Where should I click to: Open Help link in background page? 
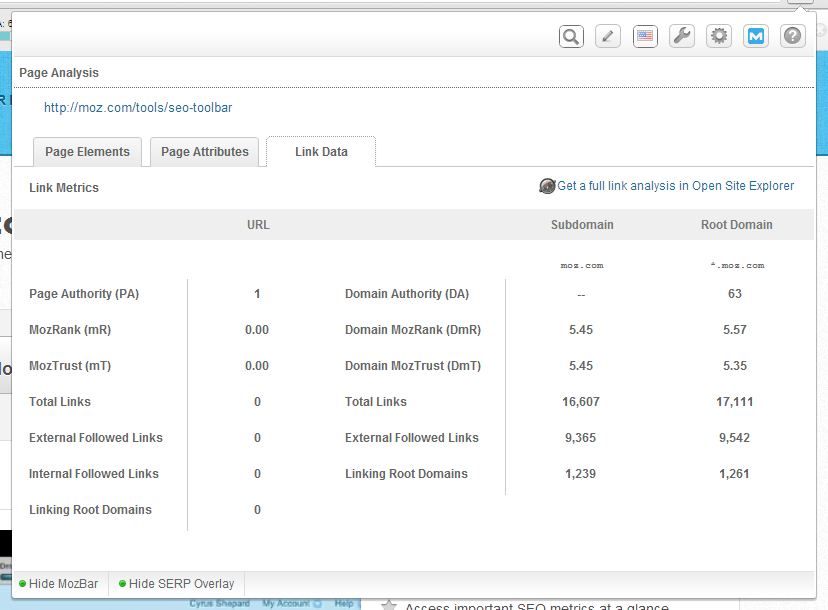pos(344,603)
